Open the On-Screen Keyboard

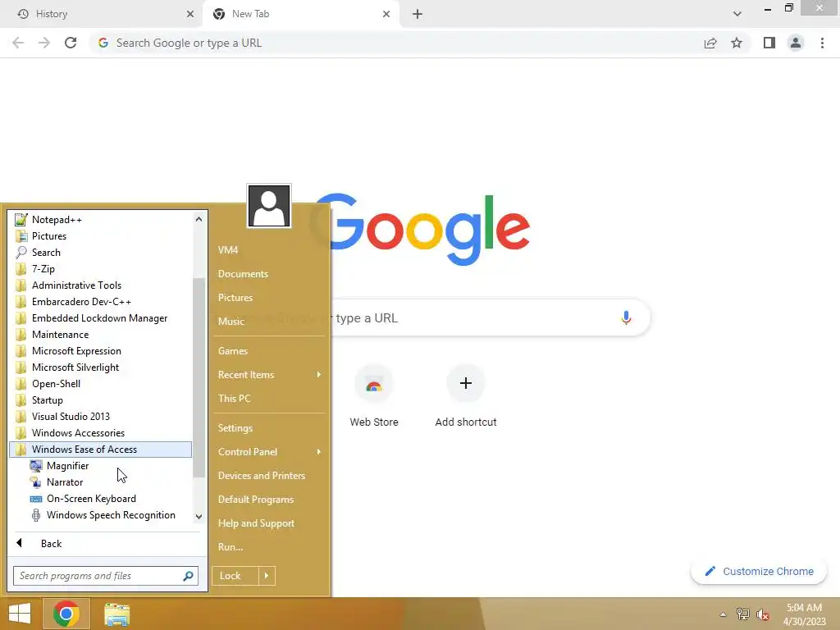(x=90, y=499)
